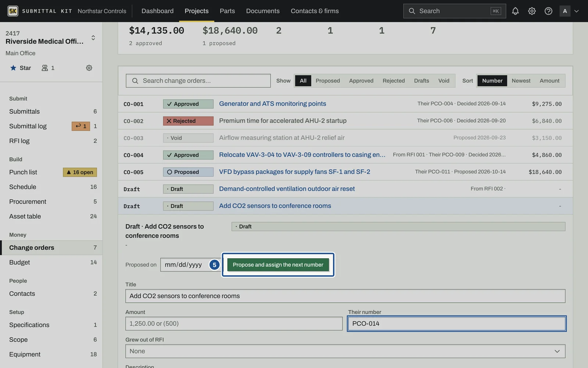Screen dimensions: 588x368
Task: Expand the account menu chevron
Action: (x=577, y=11)
